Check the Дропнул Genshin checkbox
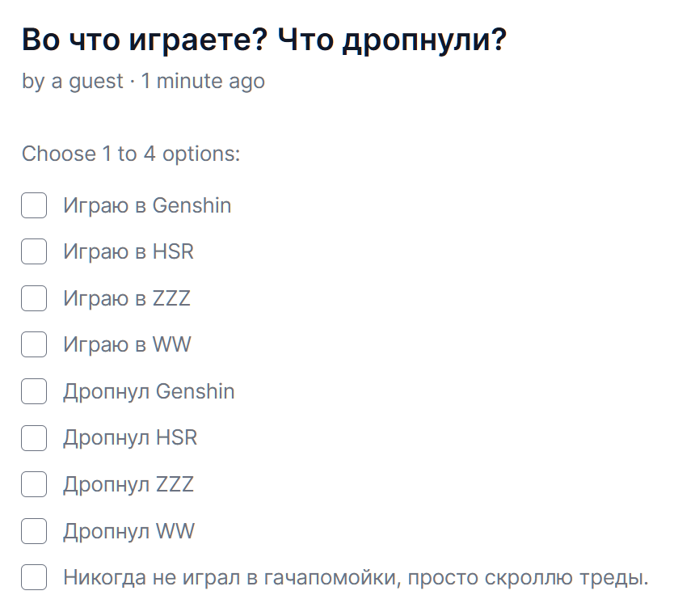This screenshot has height=616, width=695. point(34,392)
